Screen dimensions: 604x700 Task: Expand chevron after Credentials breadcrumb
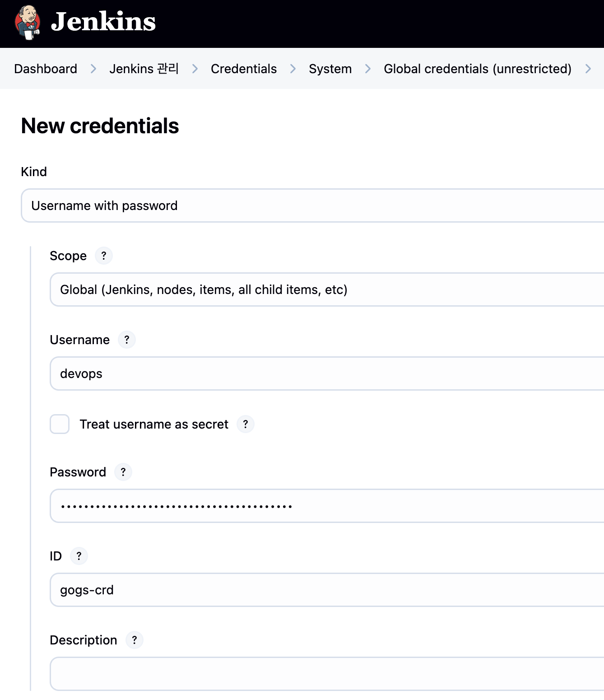(293, 69)
